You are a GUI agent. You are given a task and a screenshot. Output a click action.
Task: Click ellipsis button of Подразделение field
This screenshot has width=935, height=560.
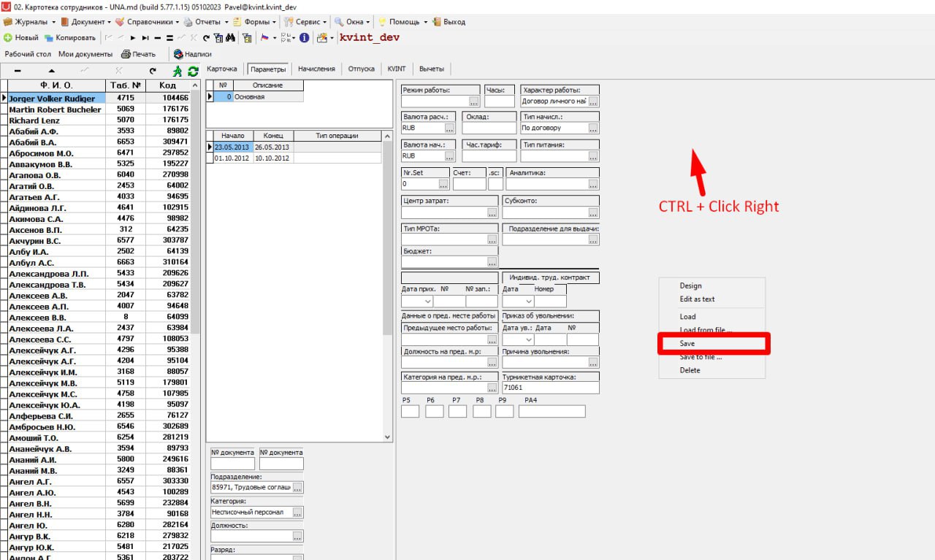pyautogui.click(x=297, y=488)
